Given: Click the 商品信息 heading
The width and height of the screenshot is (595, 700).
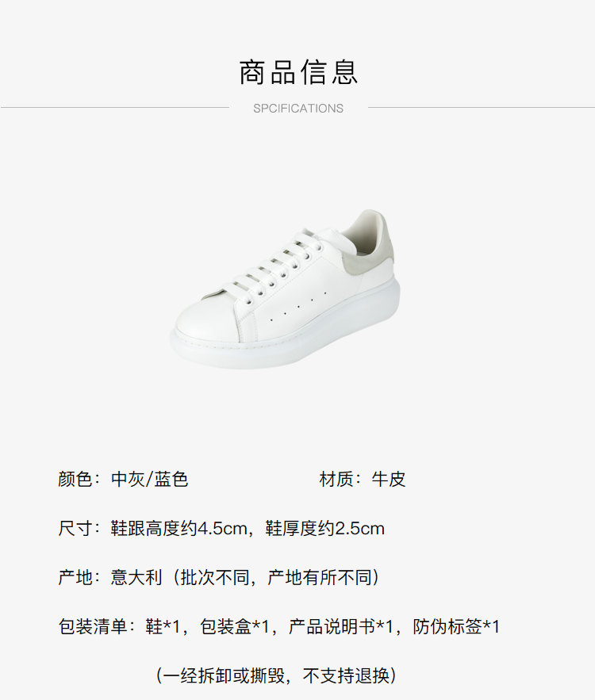Looking at the screenshot, I should point(298,72).
